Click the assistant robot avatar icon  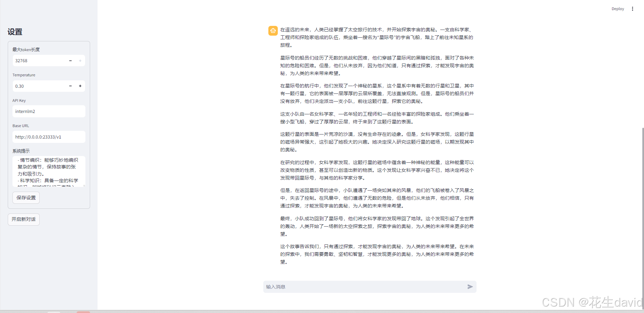(273, 31)
